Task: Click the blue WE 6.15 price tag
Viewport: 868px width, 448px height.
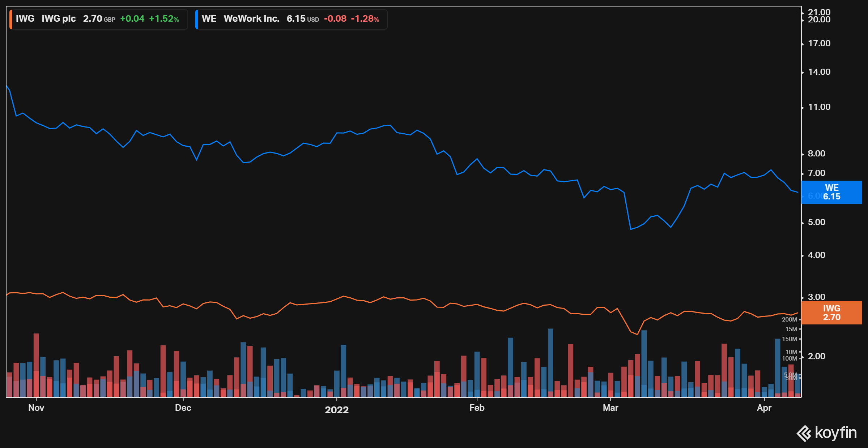Action: tap(831, 192)
